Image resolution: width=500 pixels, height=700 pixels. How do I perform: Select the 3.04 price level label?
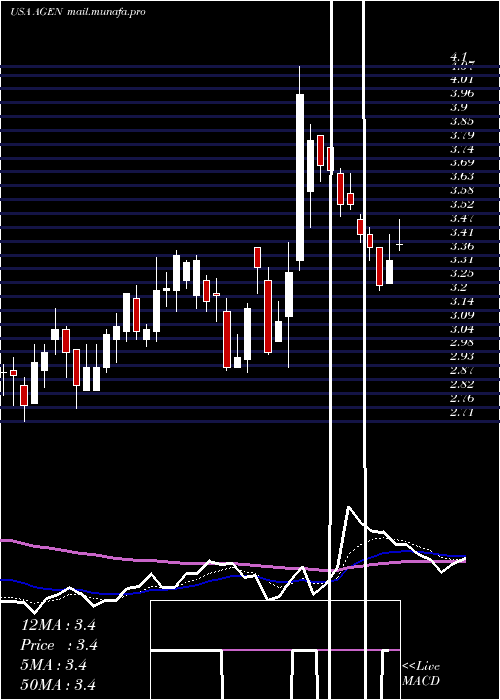(x=462, y=329)
